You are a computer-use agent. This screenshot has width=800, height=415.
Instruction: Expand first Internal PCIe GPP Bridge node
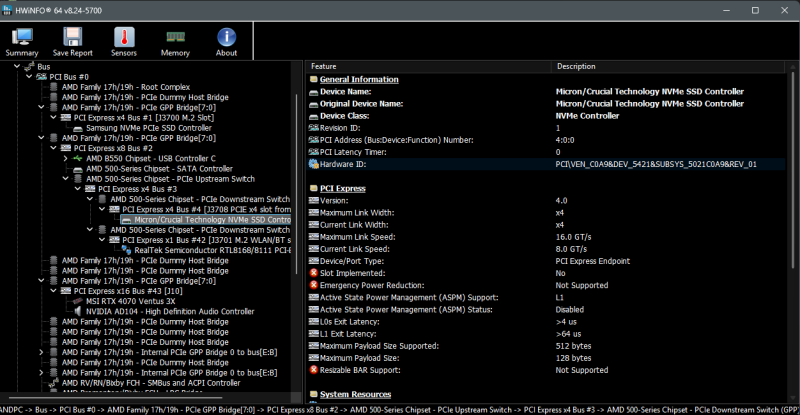(x=41, y=352)
